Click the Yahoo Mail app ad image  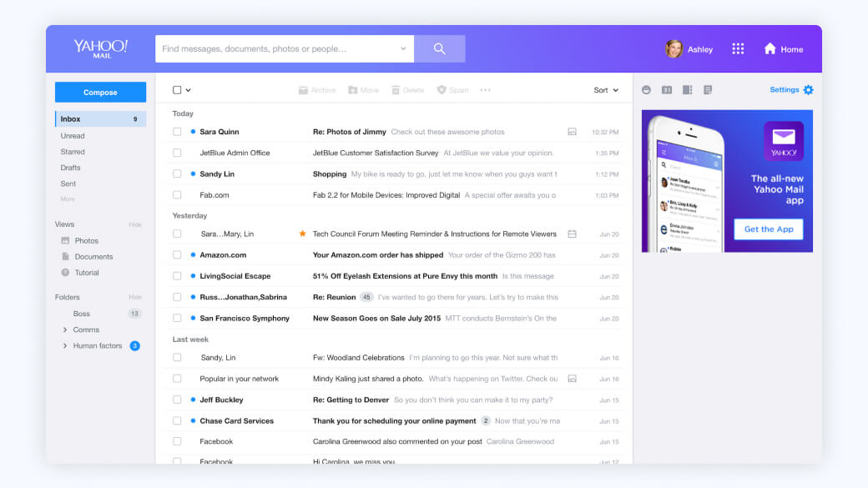pos(727,181)
